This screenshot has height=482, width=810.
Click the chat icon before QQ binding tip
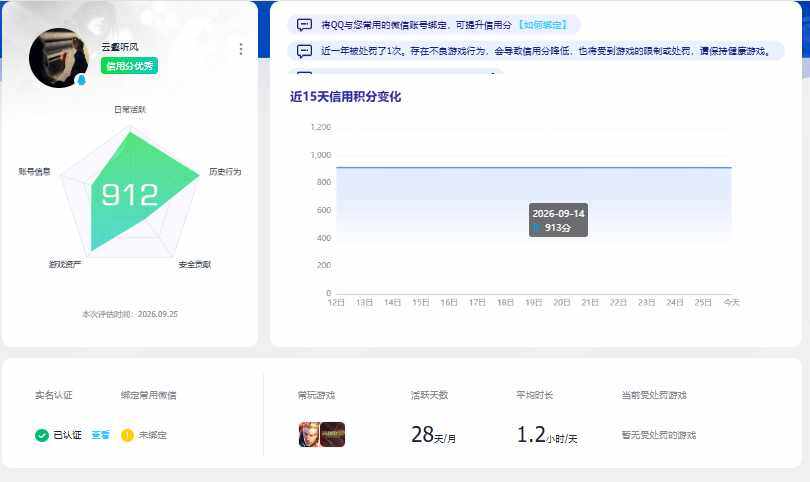(304, 25)
